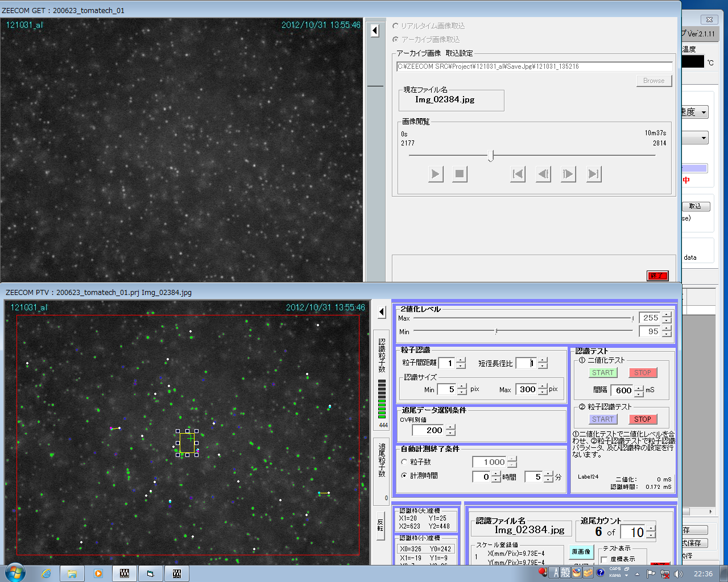Select the 計測時間 radio option
This screenshot has height=582, width=728.
[404, 476]
